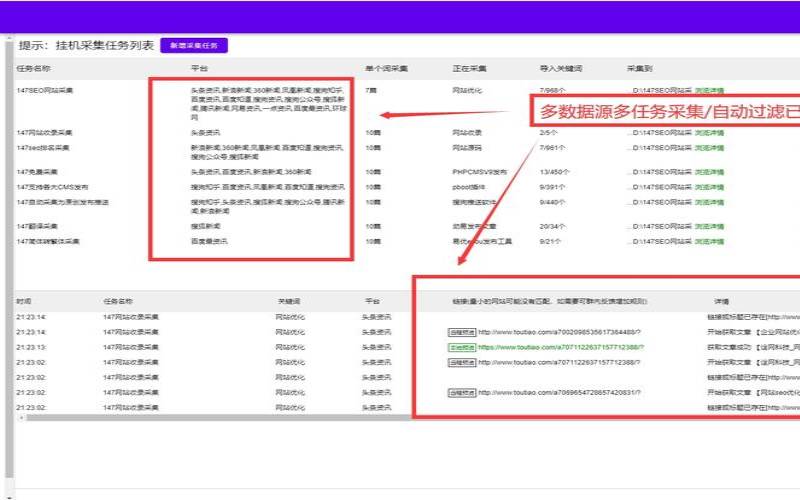Click the 20/34个 imported keyword count
The image size is (800, 500).
pyautogui.click(x=553, y=227)
